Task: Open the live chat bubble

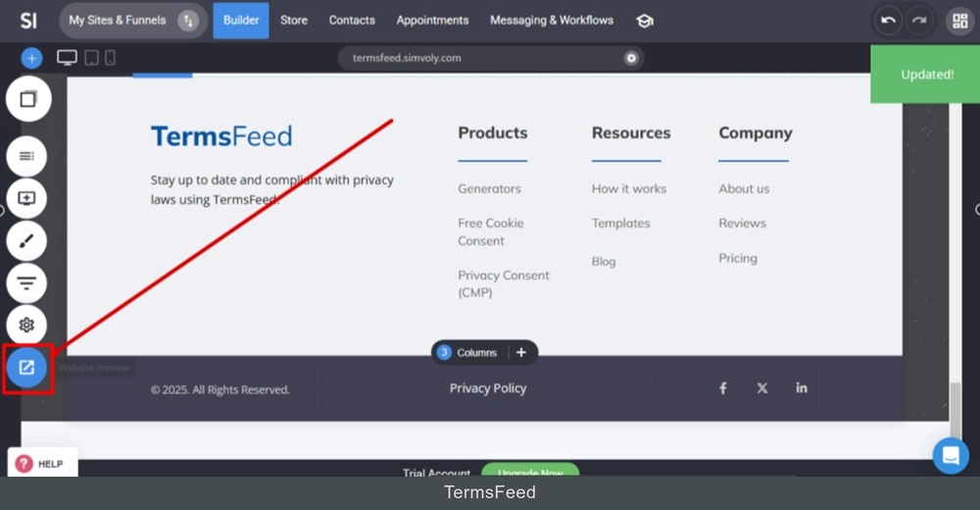Action: (x=951, y=455)
